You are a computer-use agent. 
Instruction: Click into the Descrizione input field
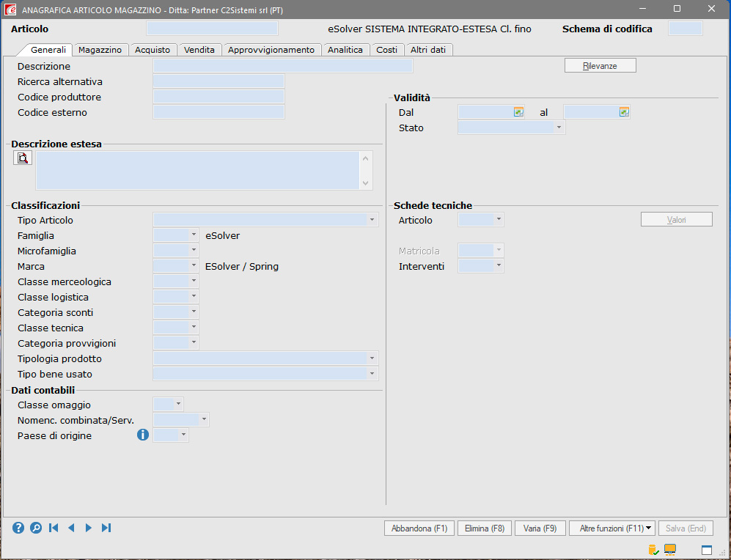click(282, 66)
